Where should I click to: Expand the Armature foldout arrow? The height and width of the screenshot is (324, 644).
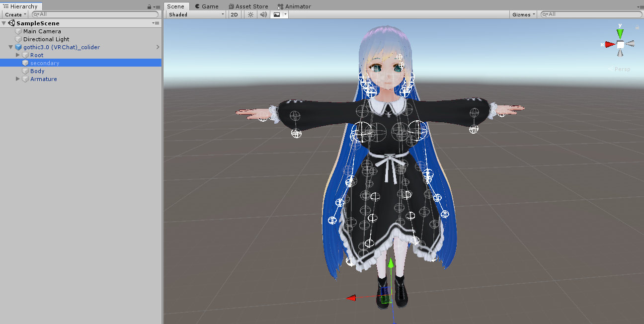18,79
